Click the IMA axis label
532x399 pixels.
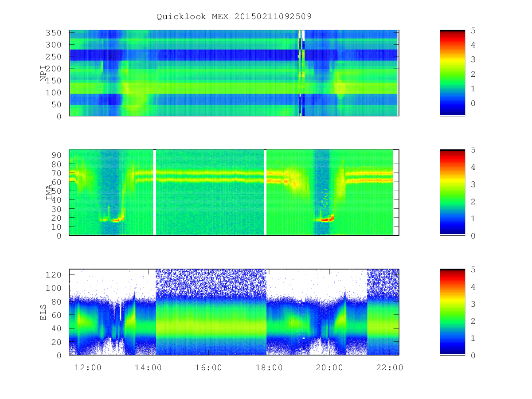[x=50, y=192]
